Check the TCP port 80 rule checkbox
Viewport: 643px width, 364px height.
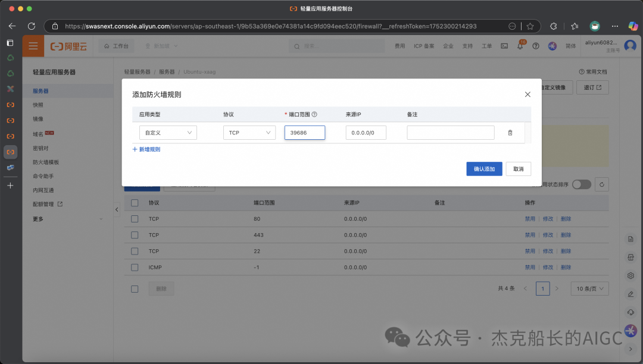(x=135, y=219)
